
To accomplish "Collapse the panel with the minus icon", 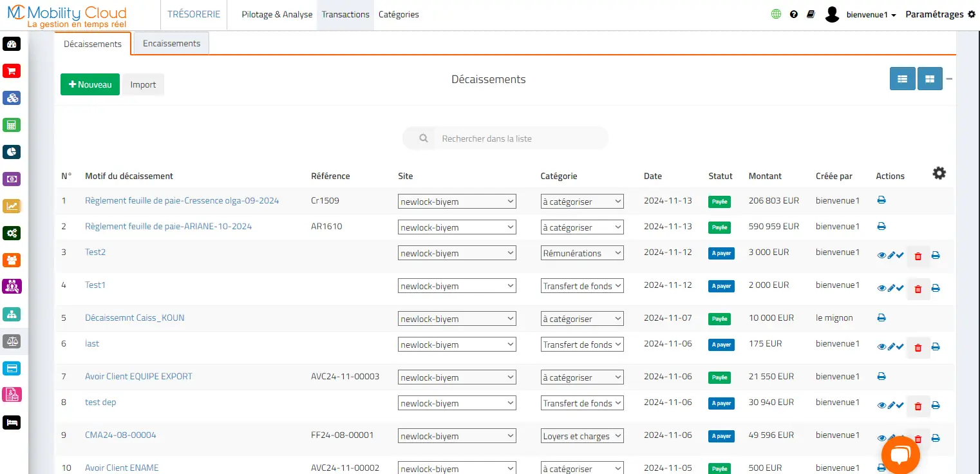I will (x=949, y=79).
